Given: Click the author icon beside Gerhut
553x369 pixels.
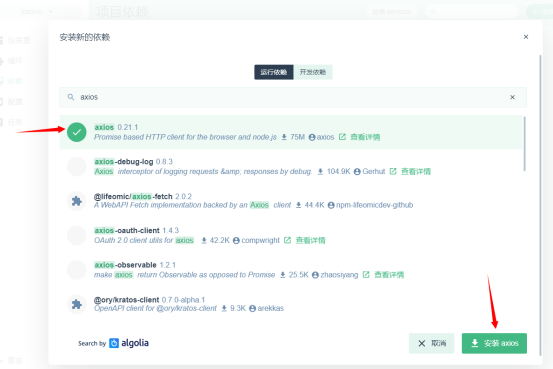Looking at the screenshot, I should (357, 172).
